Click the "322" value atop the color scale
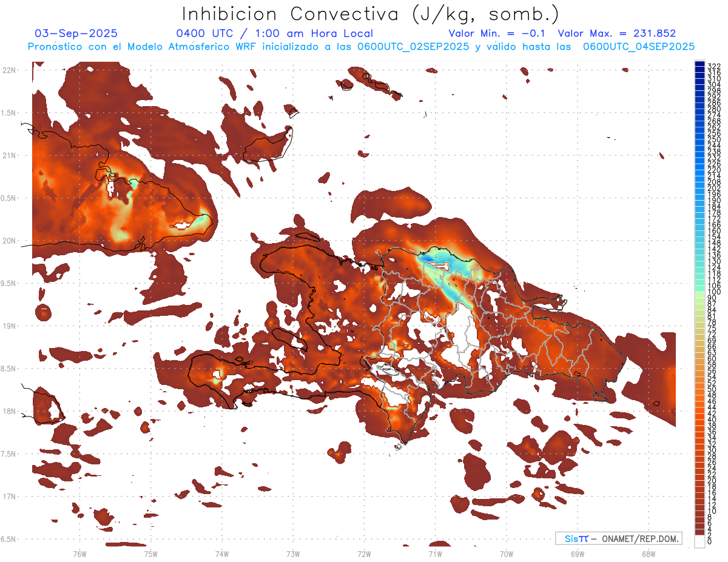The height and width of the screenshot is (562, 728). [x=713, y=66]
